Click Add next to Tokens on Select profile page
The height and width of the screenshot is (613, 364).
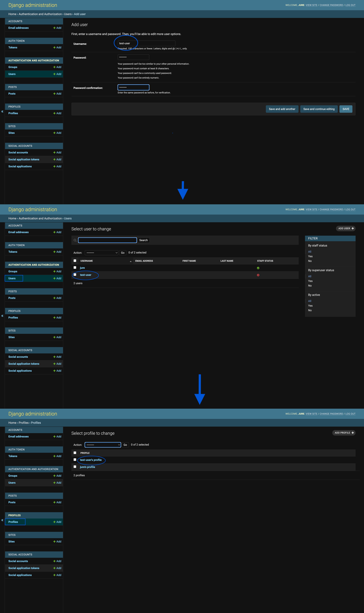pyautogui.click(x=57, y=456)
